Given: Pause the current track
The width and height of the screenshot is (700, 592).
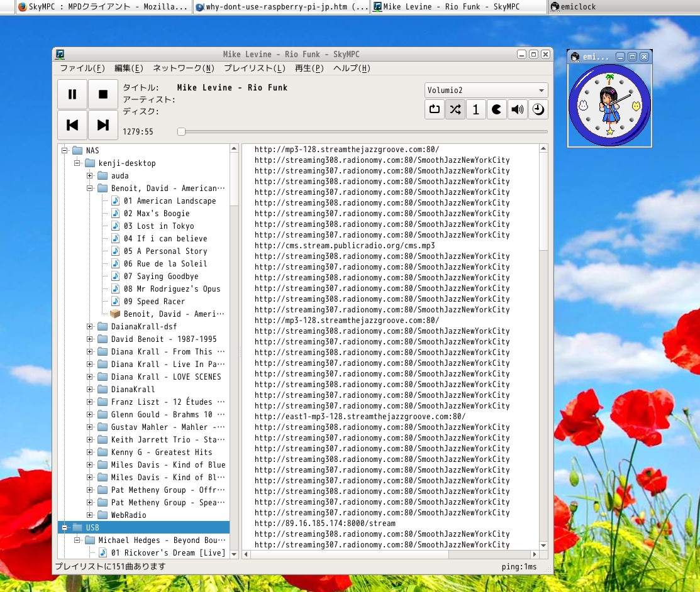Looking at the screenshot, I should click(x=72, y=94).
